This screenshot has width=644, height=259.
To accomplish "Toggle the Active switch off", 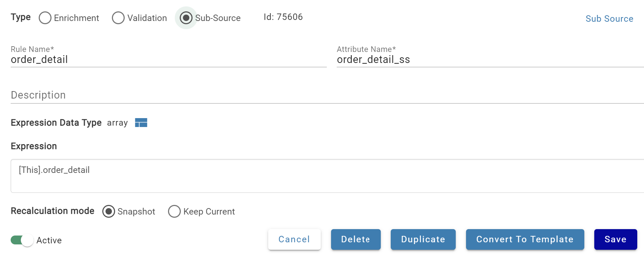I will pos(22,240).
